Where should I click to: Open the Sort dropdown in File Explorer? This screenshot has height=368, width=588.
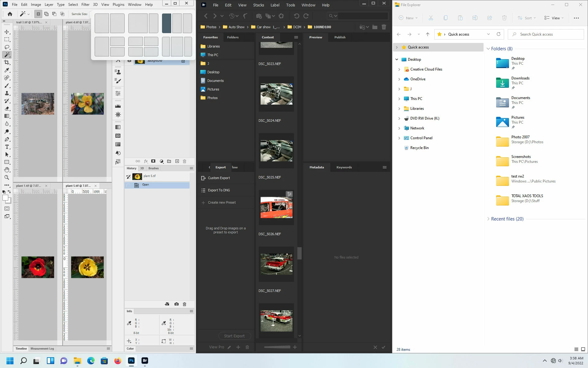tap(527, 18)
